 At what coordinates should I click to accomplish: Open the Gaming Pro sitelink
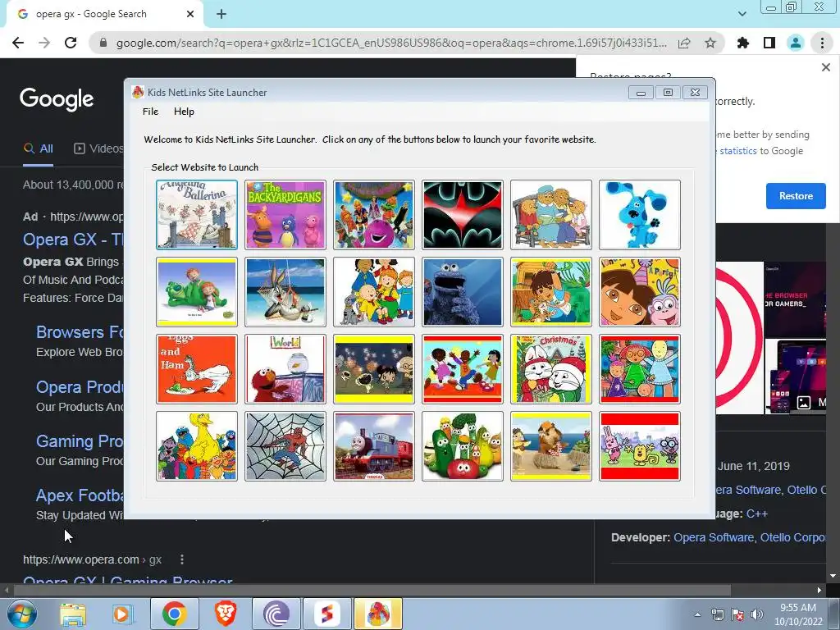pyautogui.click(x=80, y=441)
